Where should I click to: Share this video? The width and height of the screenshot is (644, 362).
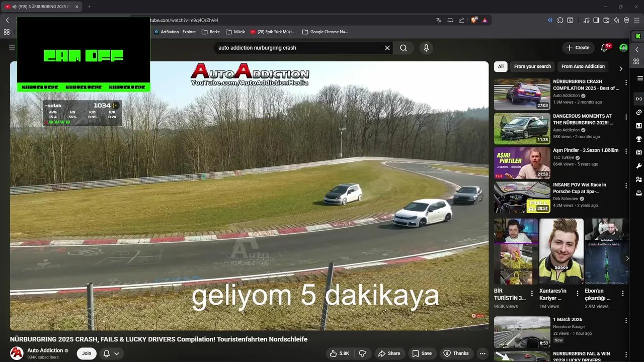pyautogui.click(x=389, y=353)
